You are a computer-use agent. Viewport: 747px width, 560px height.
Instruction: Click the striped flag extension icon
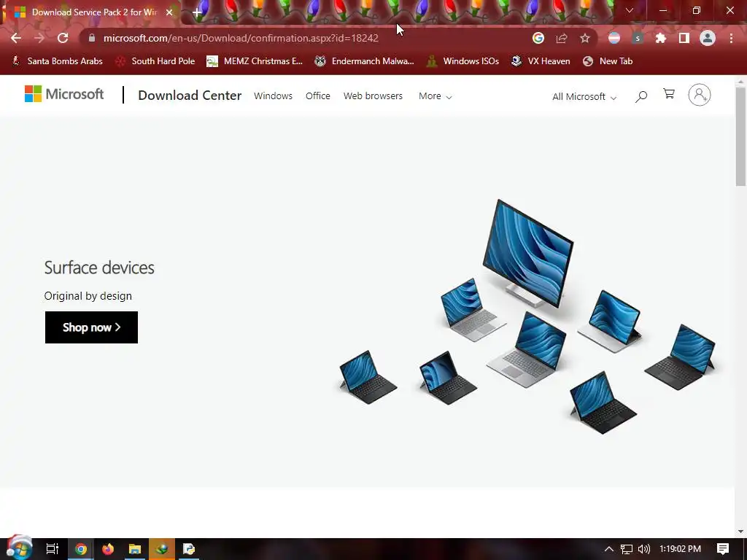tap(614, 38)
